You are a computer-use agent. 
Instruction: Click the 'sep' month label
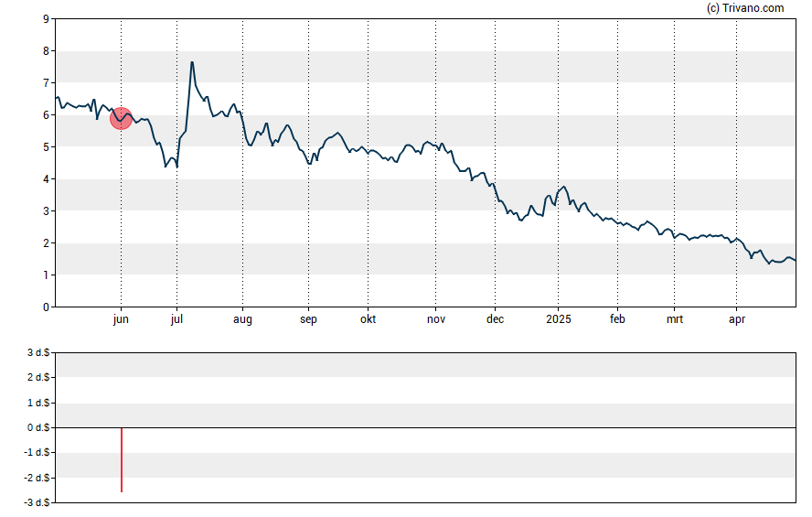pyautogui.click(x=308, y=319)
